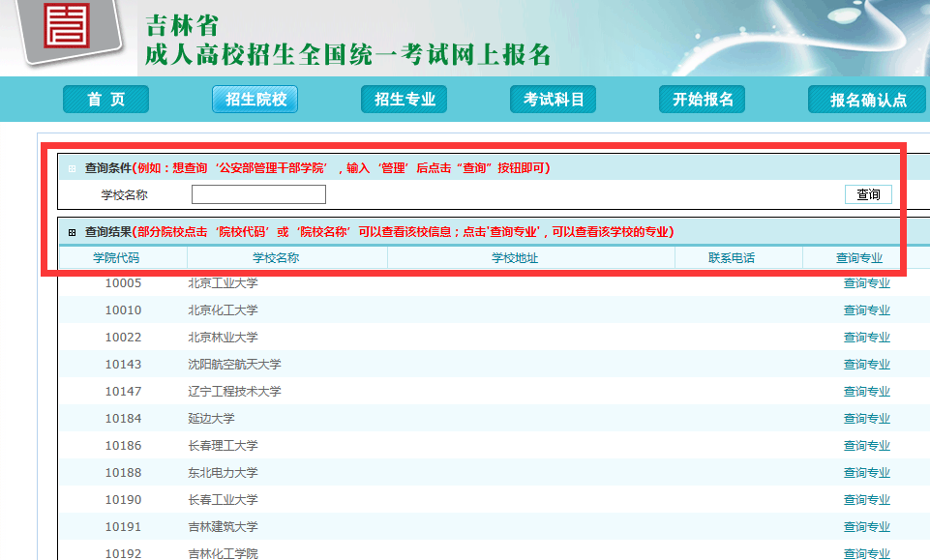Select school name 东北电力大学
Image resolution: width=930 pixels, height=560 pixels.
pos(223,472)
